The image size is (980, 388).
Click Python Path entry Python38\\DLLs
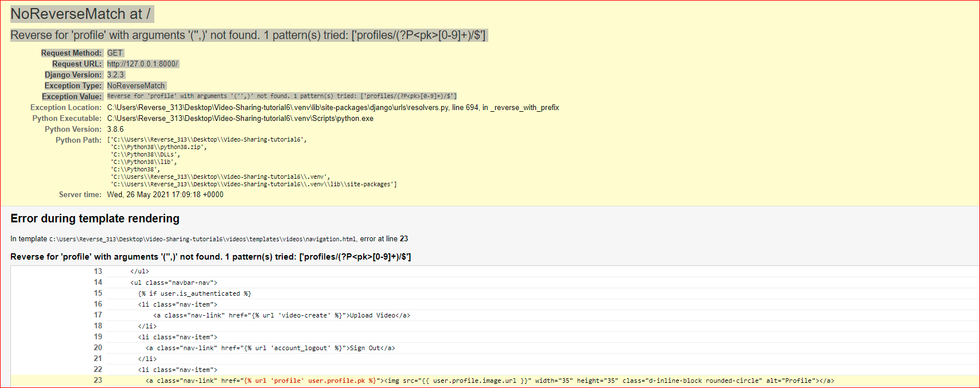click(145, 155)
